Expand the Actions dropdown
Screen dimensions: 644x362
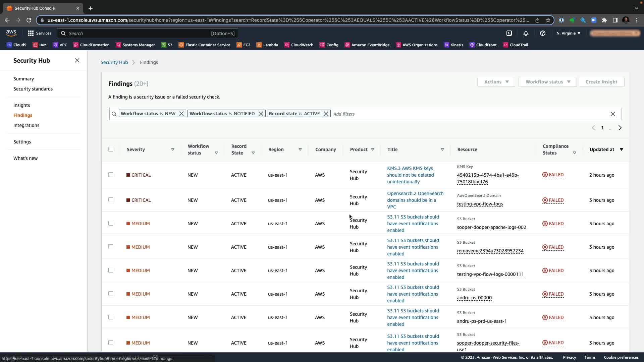click(x=496, y=82)
